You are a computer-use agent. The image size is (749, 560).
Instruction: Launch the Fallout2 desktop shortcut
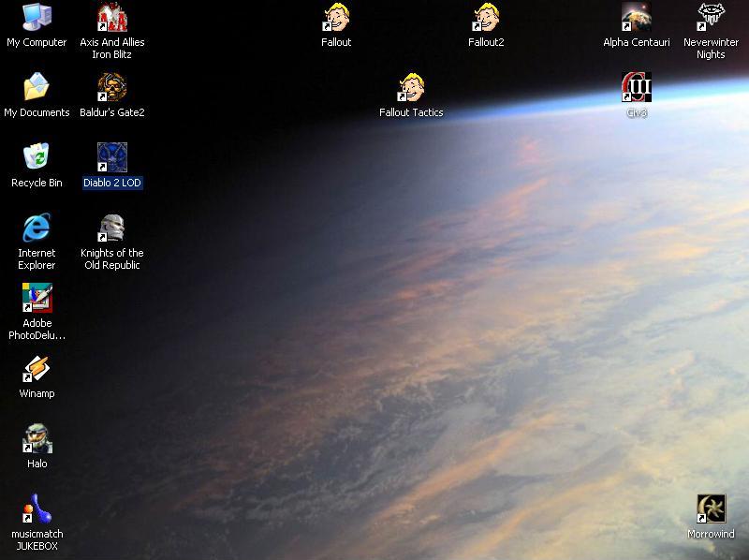click(x=486, y=18)
